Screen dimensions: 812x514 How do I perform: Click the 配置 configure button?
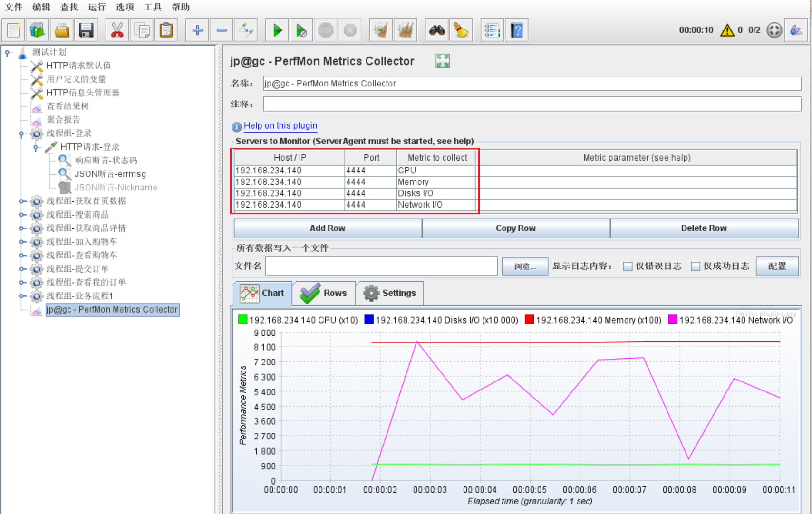click(777, 267)
